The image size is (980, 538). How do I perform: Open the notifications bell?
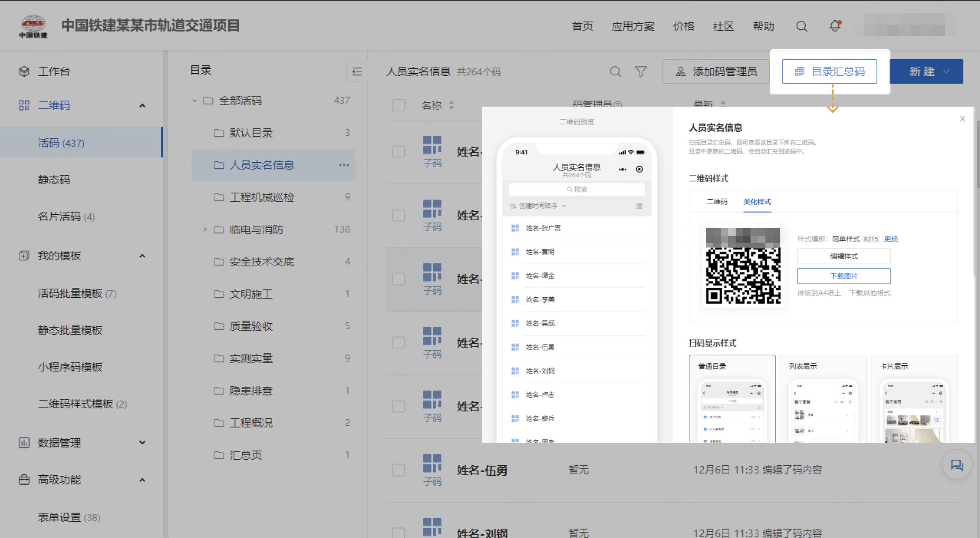tap(834, 26)
